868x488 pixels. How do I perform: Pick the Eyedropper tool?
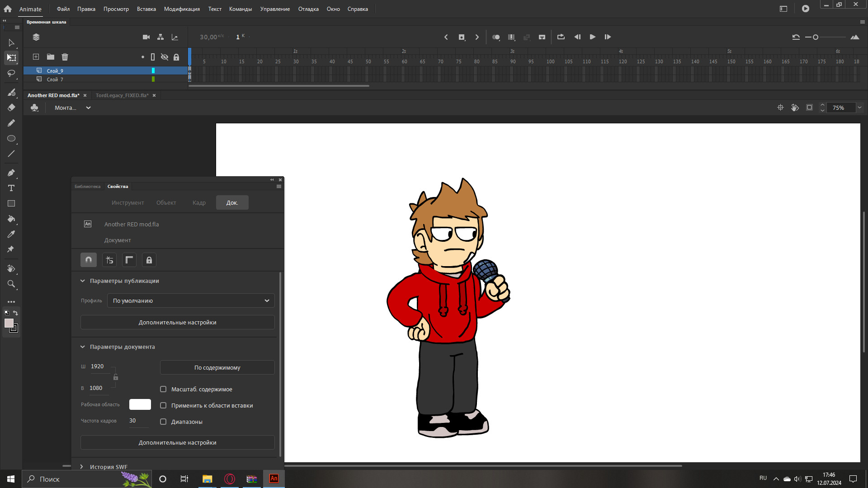pyautogui.click(x=11, y=234)
